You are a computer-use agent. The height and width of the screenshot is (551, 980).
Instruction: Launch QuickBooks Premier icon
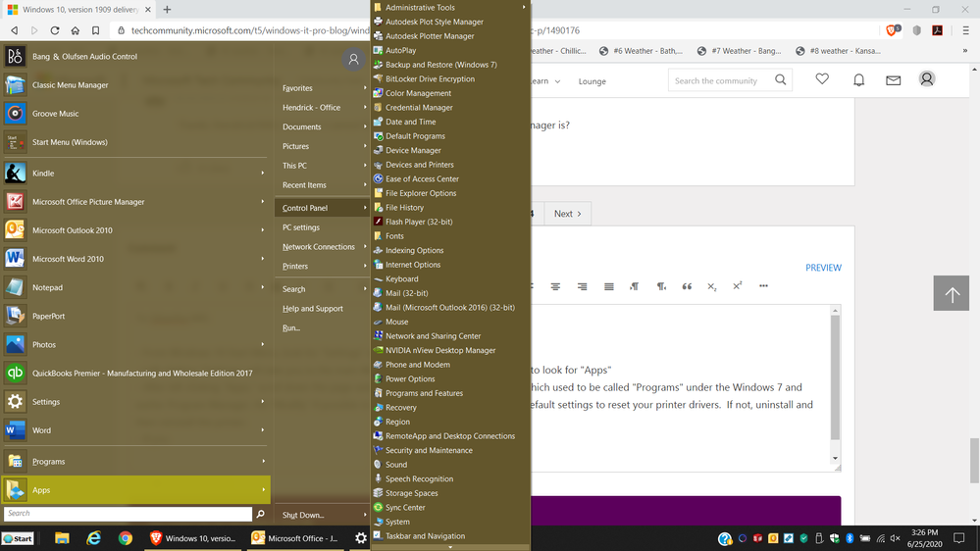tap(15, 373)
